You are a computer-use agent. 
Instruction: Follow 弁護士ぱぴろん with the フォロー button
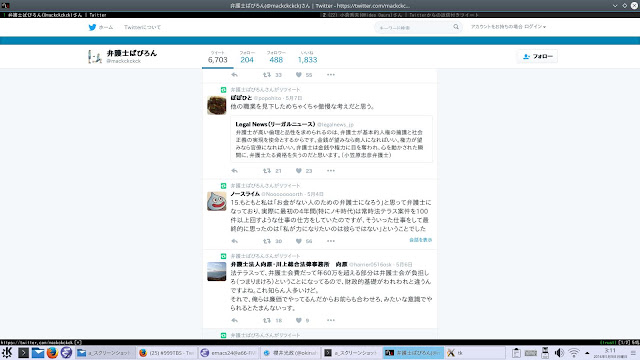pyautogui.click(x=538, y=56)
